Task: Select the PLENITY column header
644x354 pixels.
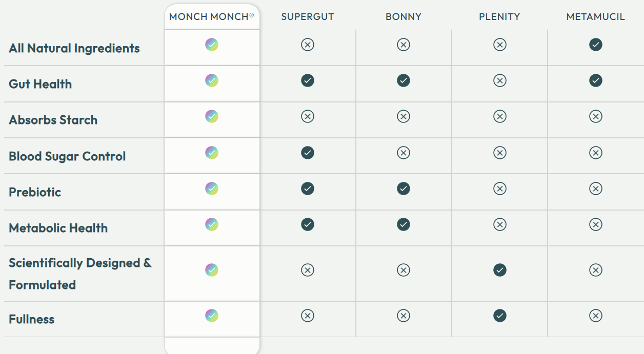Action: pyautogui.click(x=500, y=17)
